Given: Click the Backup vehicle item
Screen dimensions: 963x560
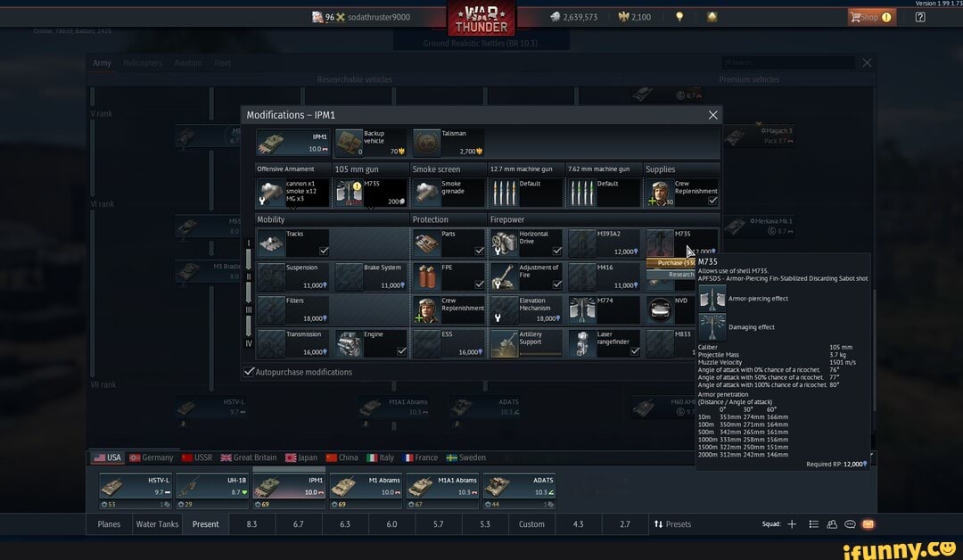Looking at the screenshot, I should pyautogui.click(x=371, y=143).
